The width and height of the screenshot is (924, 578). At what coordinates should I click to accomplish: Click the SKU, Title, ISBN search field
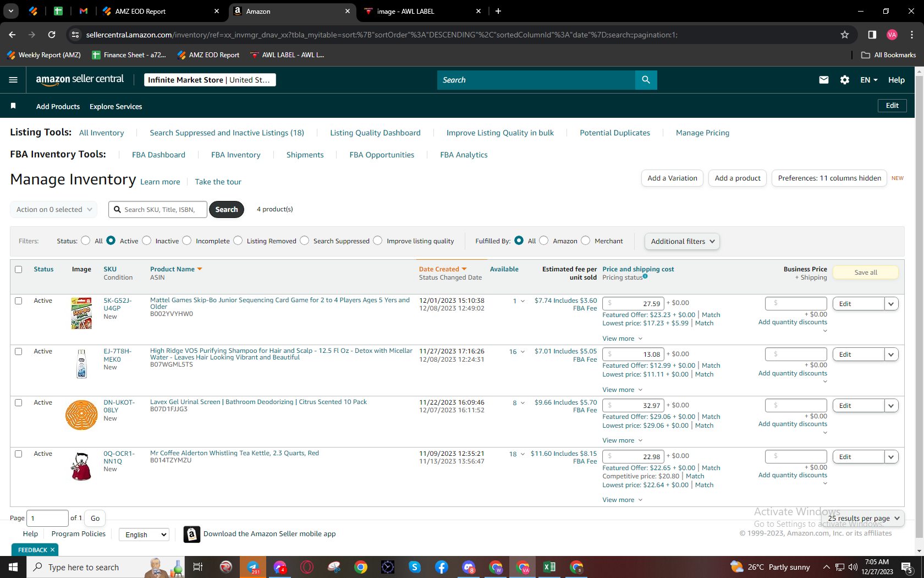click(158, 210)
